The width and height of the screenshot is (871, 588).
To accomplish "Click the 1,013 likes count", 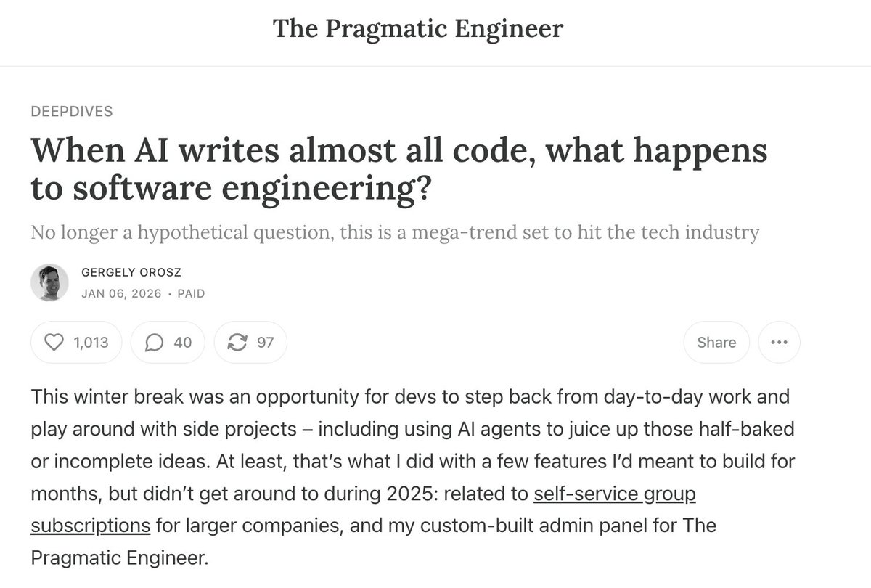I will click(x=91, y=342).
